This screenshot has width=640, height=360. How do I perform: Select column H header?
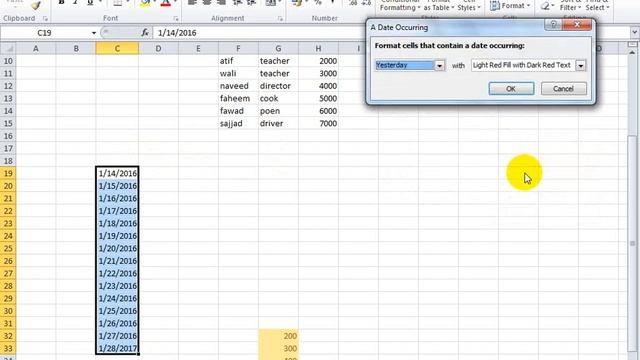click(x=318, y=49)
